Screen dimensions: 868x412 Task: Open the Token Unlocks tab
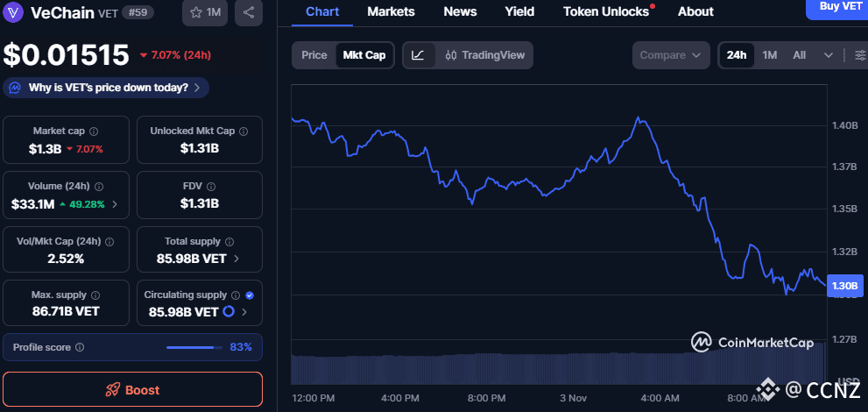(x=606, y=11)
